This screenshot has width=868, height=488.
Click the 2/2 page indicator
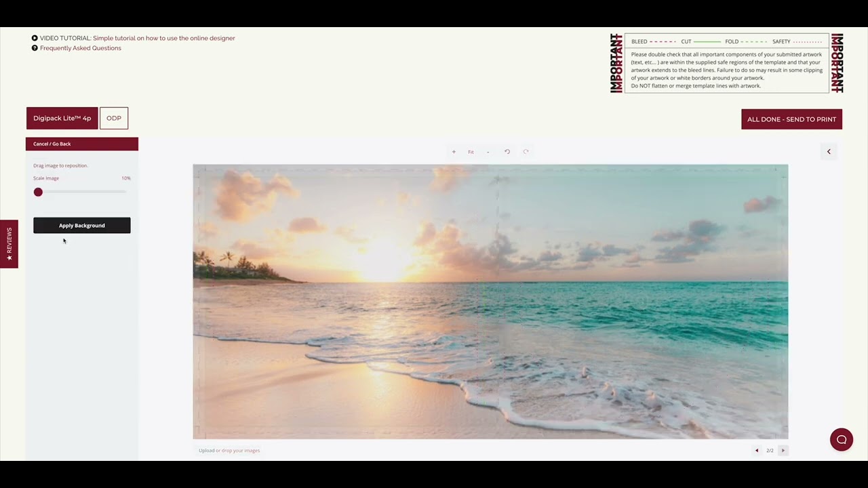(770, 450)
